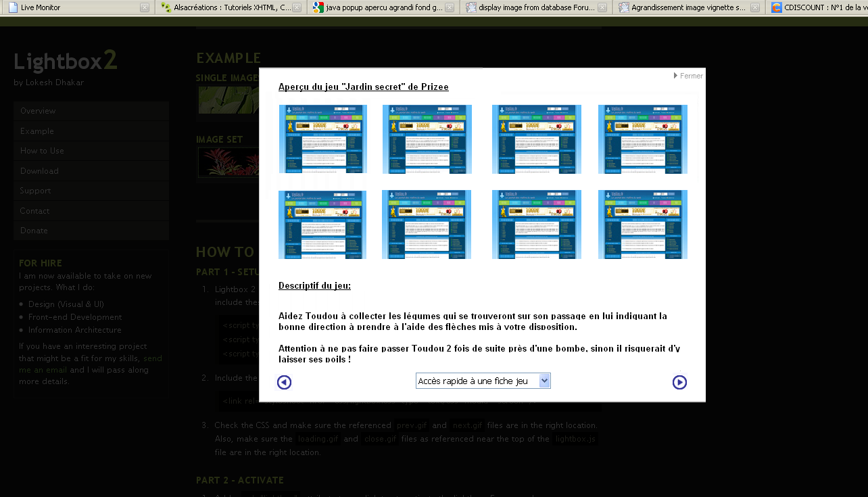Close the popup via Fermer link
Viewport: 868px width, 497px height.
(688, 76)
